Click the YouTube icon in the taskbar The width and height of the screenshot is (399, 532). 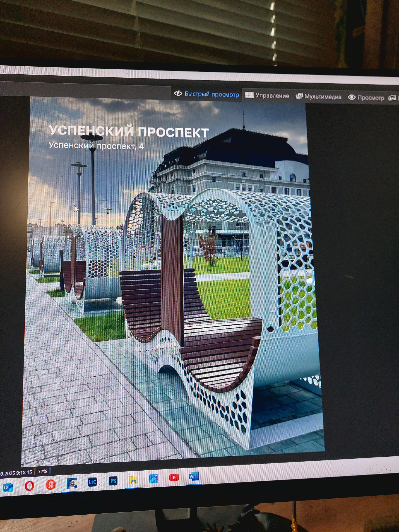tap(174, 478)
